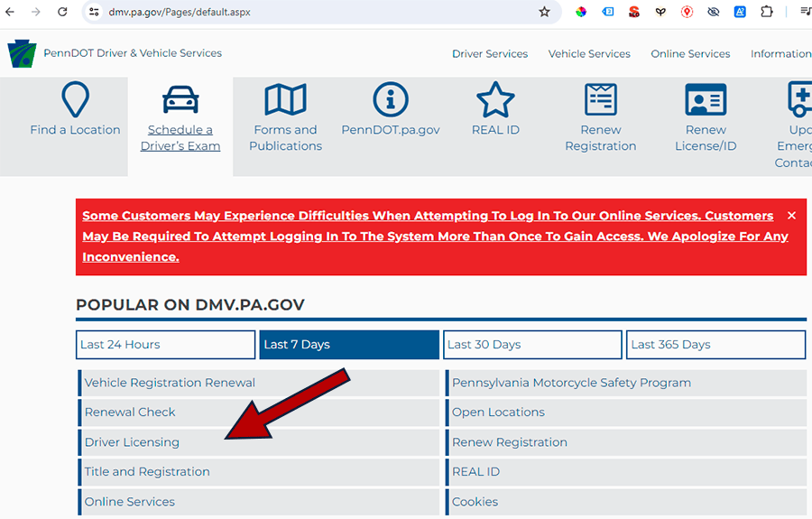Click the browser back arrow
The image size is (812, 519).
[10, 12]
